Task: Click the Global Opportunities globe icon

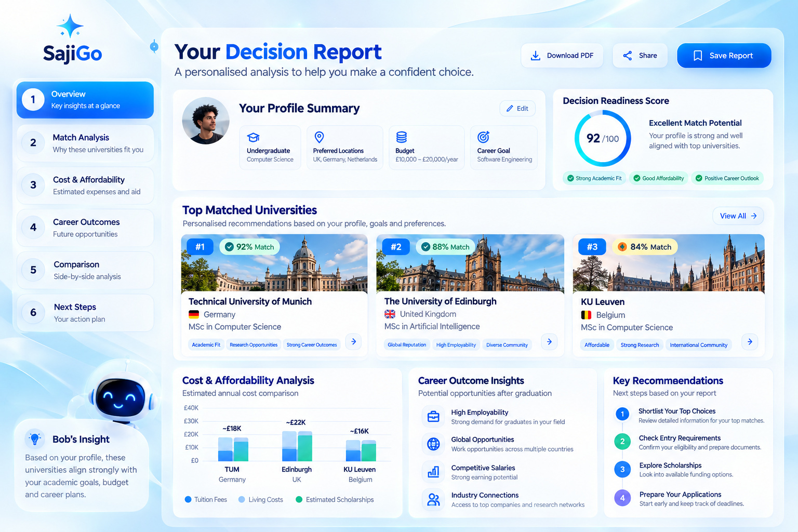Action: [433, 444]
